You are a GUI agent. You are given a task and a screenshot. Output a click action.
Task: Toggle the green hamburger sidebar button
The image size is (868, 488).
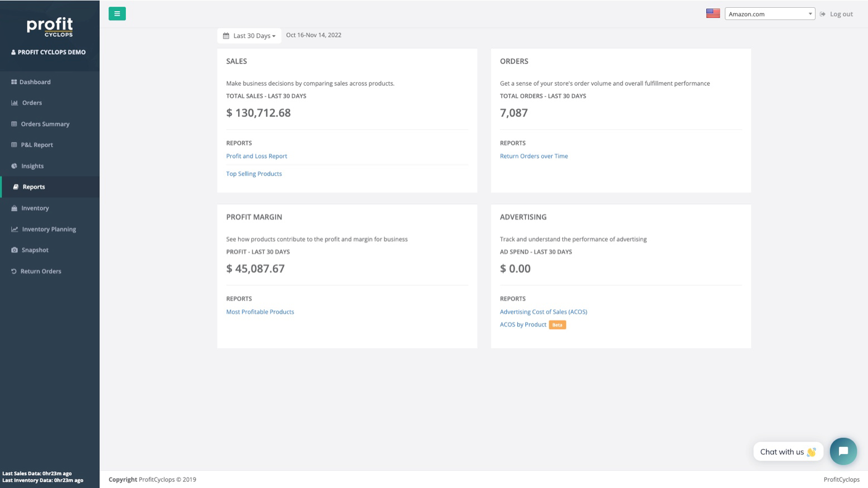point(117,13)
